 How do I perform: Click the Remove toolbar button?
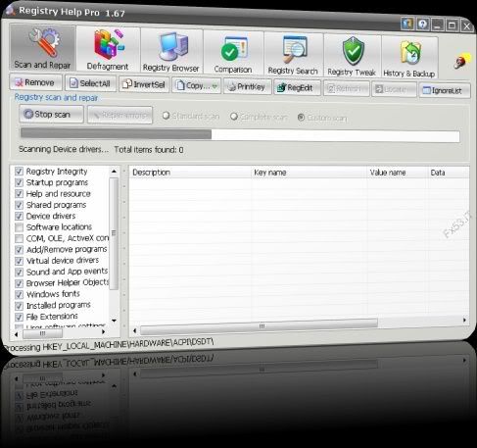pyautogui.click(x=35, y=82)
